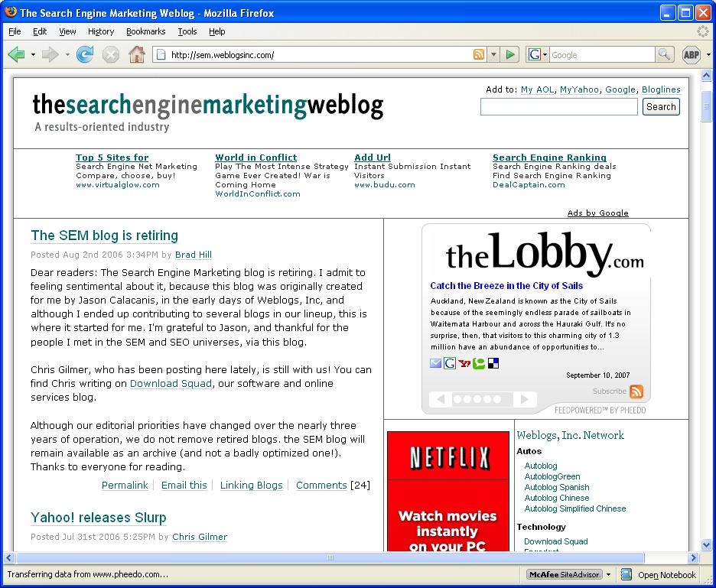Go to previous story in theLobby widget

(441, 399)
